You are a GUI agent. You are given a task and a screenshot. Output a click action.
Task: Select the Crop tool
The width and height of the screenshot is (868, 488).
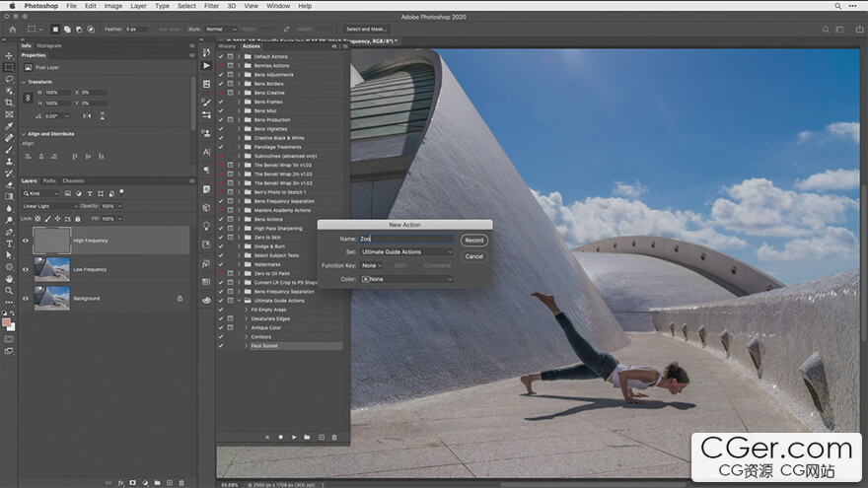coord(9,102)
